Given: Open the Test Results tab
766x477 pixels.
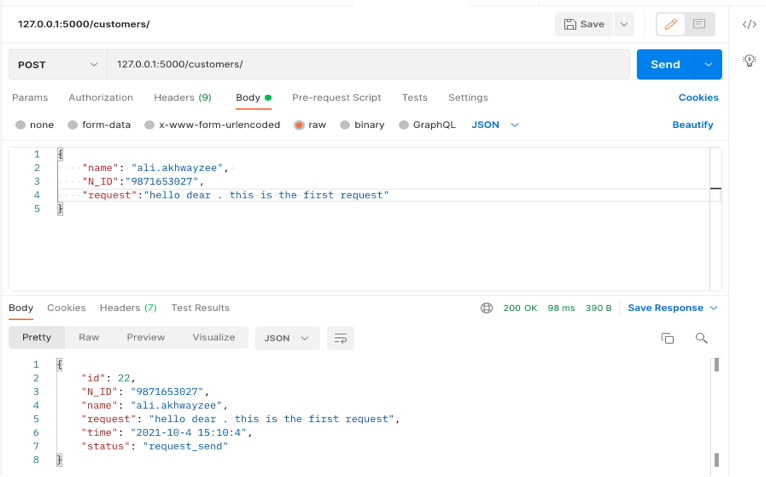Looking at the screenshot, I should click(x=200, y=308).
